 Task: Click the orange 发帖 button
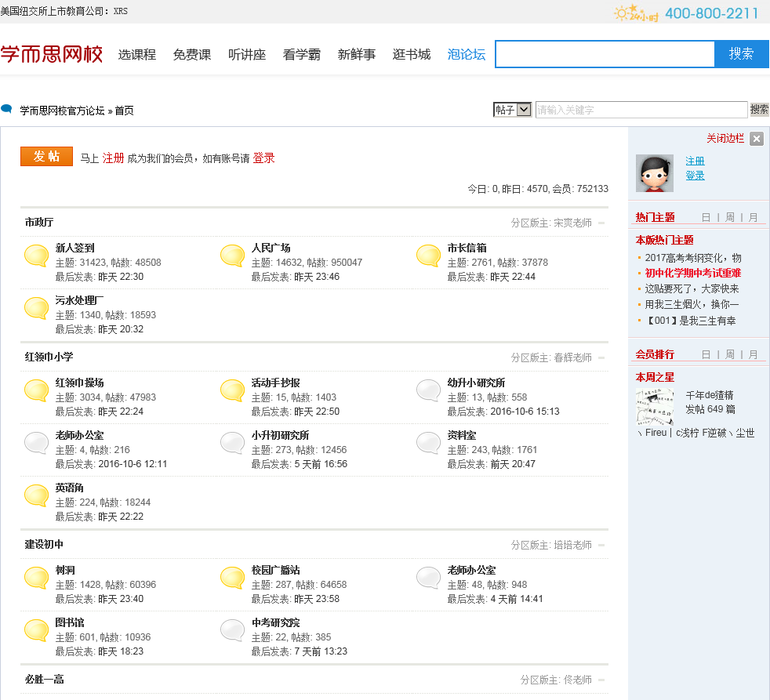[x=46, y=157]
